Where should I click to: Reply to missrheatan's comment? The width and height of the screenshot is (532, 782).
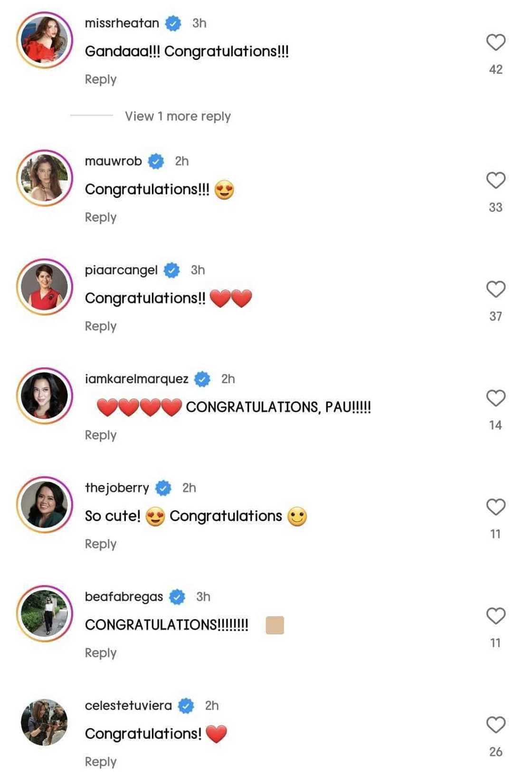100,79
